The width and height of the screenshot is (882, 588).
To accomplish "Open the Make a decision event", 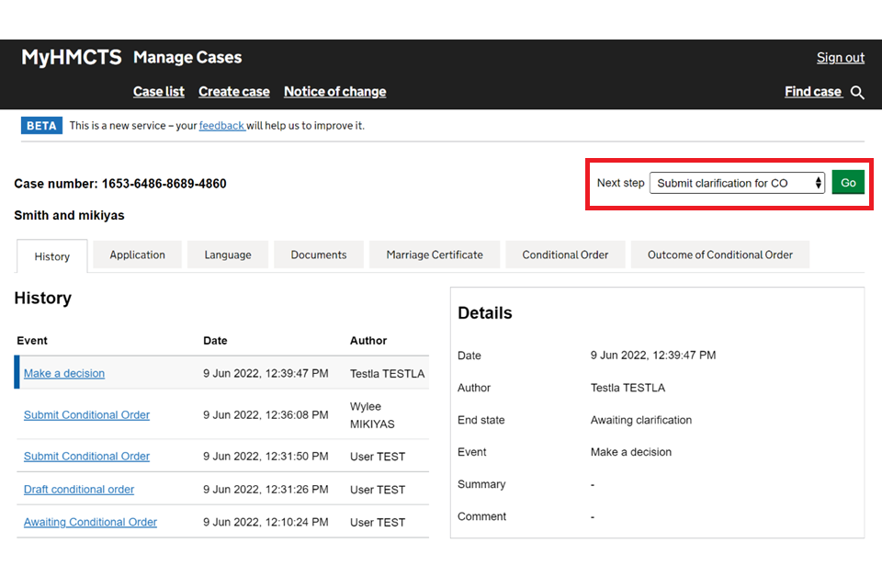I will pyautogui.click(x=64, y=373).
